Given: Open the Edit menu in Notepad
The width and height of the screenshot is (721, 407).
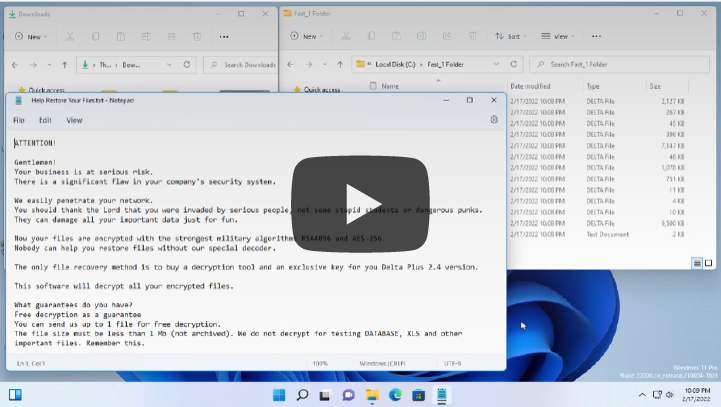Looking at the screenshot, I should click(x=45, y=120).
